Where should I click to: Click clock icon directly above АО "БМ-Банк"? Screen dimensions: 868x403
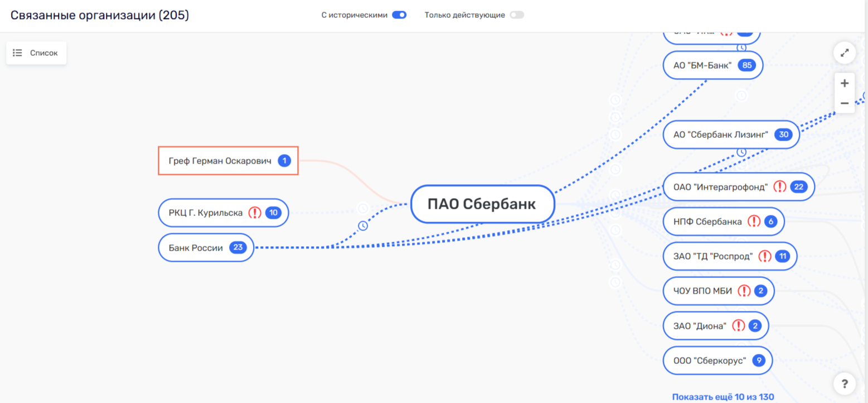741,47
